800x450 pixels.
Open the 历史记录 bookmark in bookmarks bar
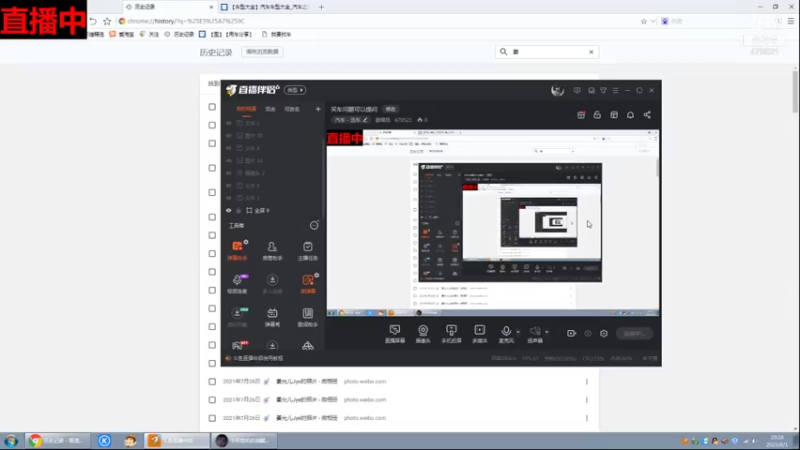tap(179, 34)
